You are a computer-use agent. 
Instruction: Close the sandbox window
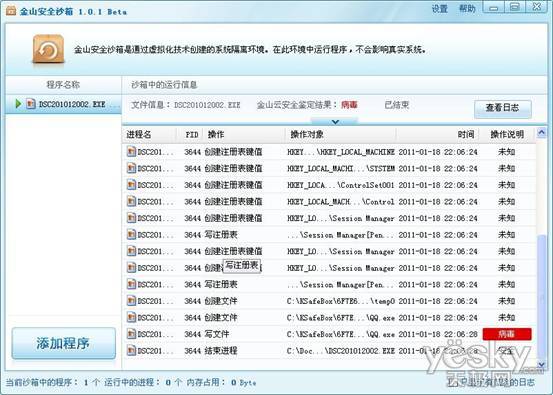pyautogui.click(x=537, y=7)
